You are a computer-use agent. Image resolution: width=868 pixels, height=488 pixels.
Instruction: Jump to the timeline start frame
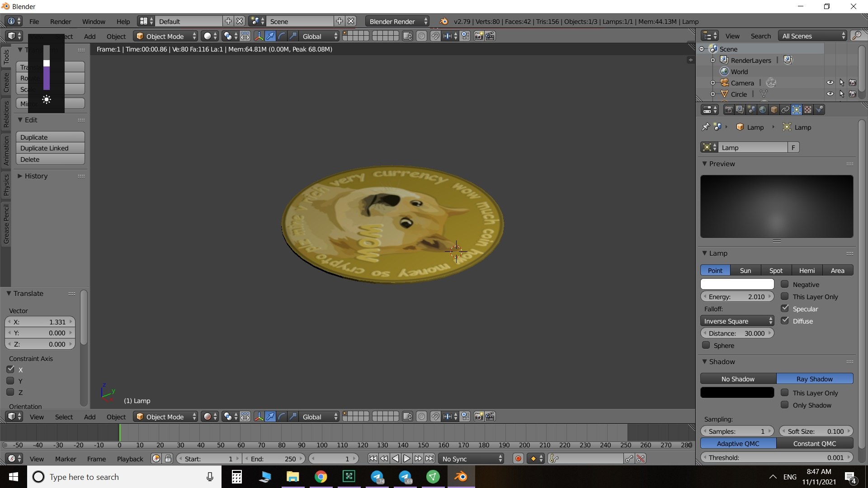coord(373,459)
